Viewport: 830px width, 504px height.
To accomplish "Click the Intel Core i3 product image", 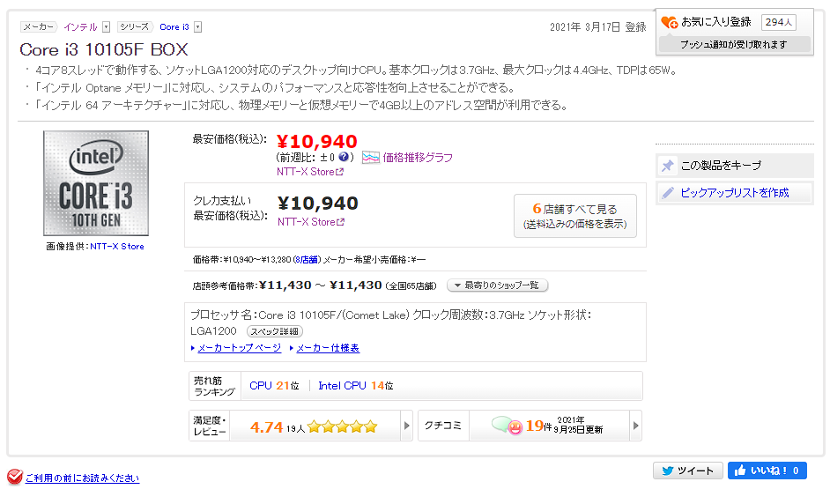I will click(x=95, y=184).
